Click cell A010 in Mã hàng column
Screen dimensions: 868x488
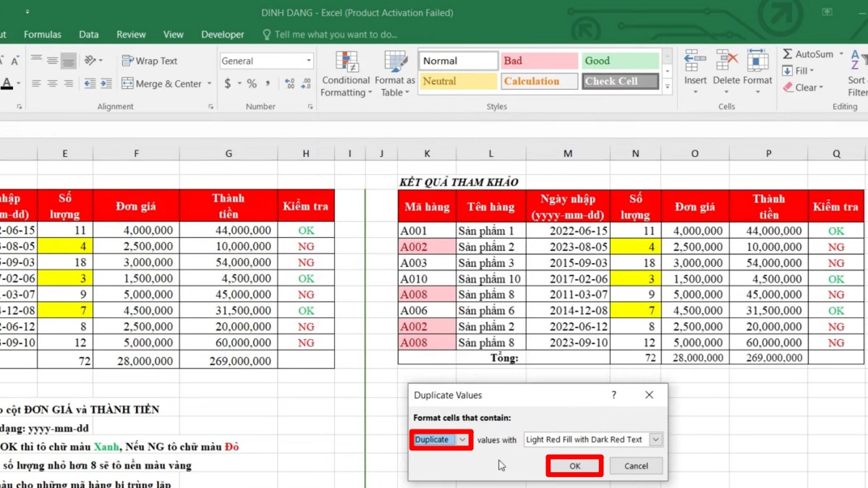pos(427,279)
